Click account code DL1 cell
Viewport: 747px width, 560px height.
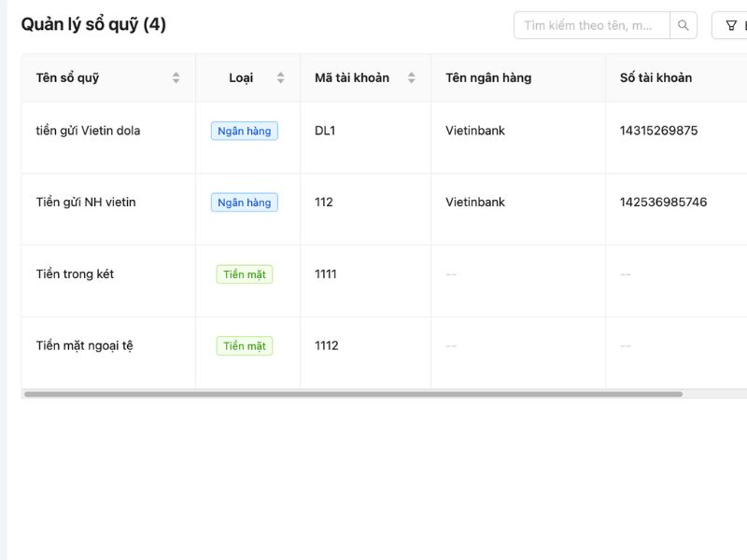[325, 131]
